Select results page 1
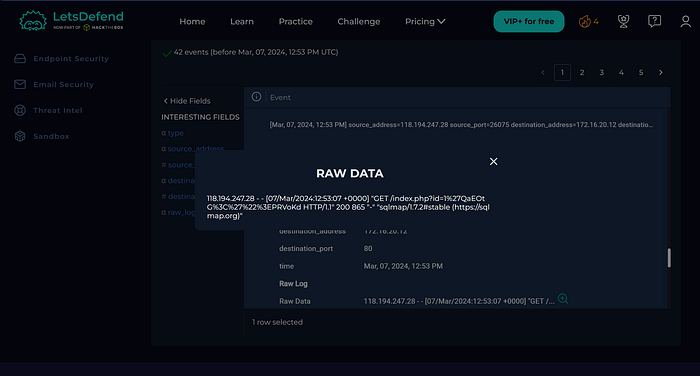The height and width of the screenshot is (376, 700). [562, 72]
